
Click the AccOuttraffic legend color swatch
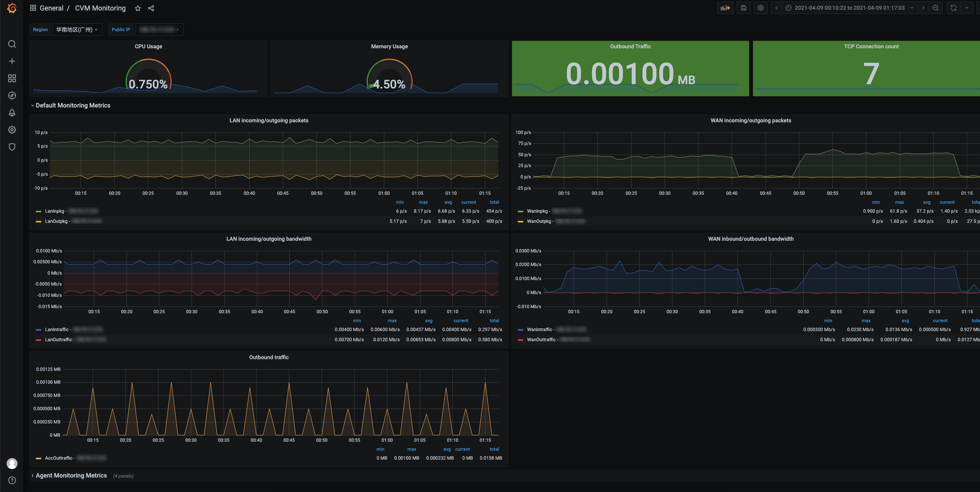39,458
